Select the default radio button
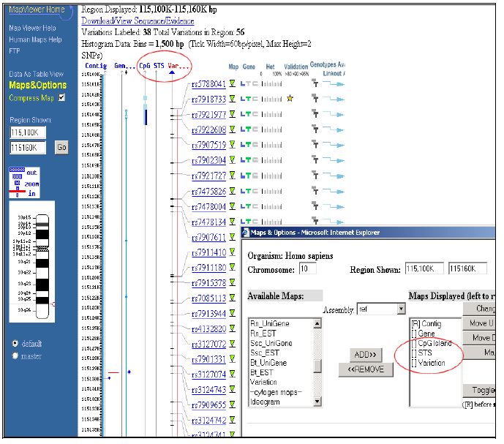 [15, 343]
